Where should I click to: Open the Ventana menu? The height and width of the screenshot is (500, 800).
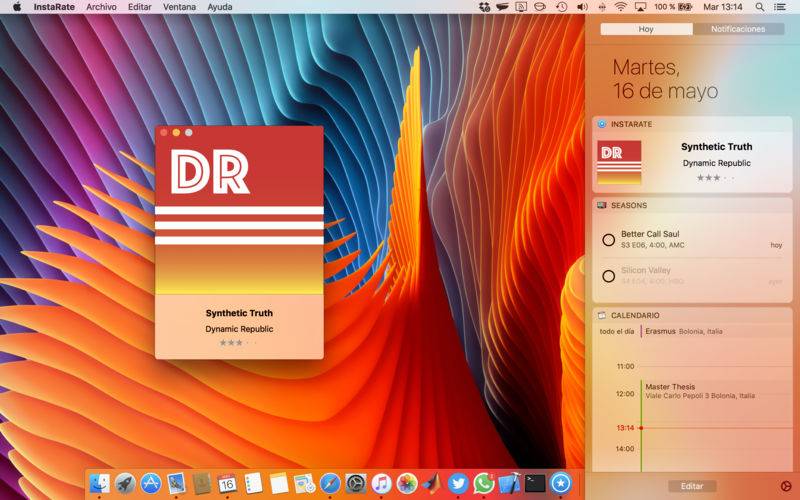click(x=179, y=7)
